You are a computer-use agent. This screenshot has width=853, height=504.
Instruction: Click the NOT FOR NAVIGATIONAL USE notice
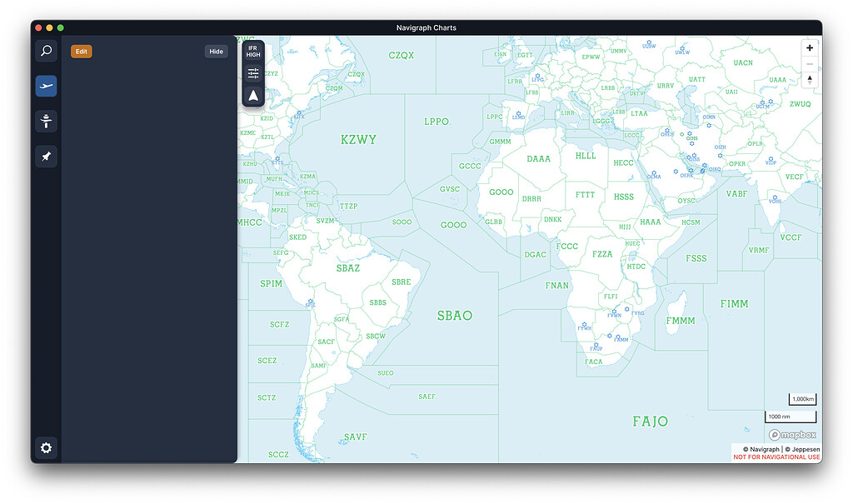point(776,457)
